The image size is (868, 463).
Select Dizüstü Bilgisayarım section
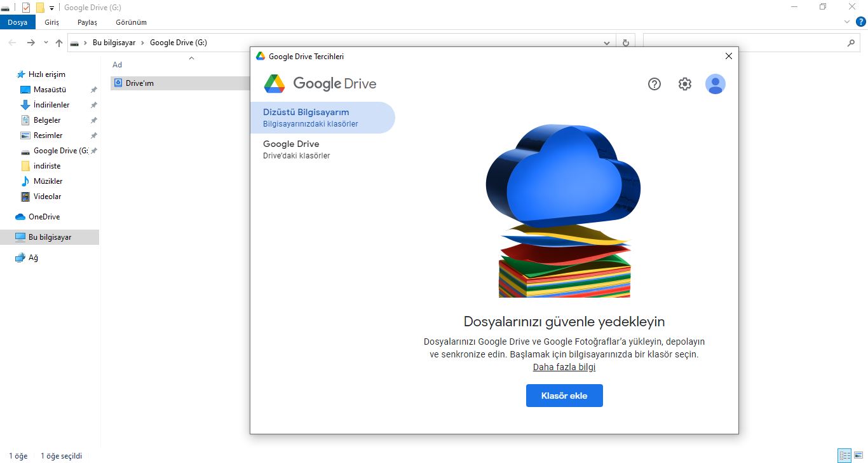click(x=323, y=118)
